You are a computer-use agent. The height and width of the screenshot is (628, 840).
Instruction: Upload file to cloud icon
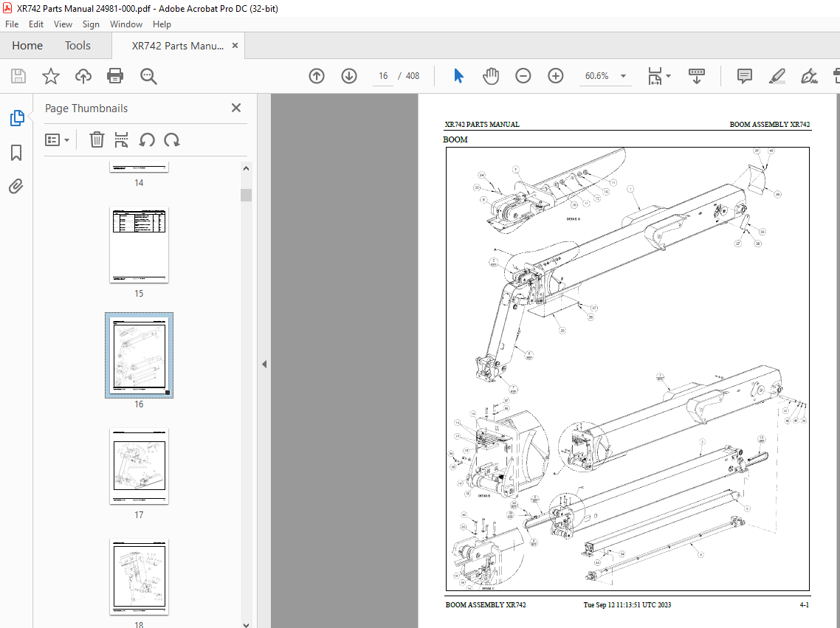(x=83, y=76)
